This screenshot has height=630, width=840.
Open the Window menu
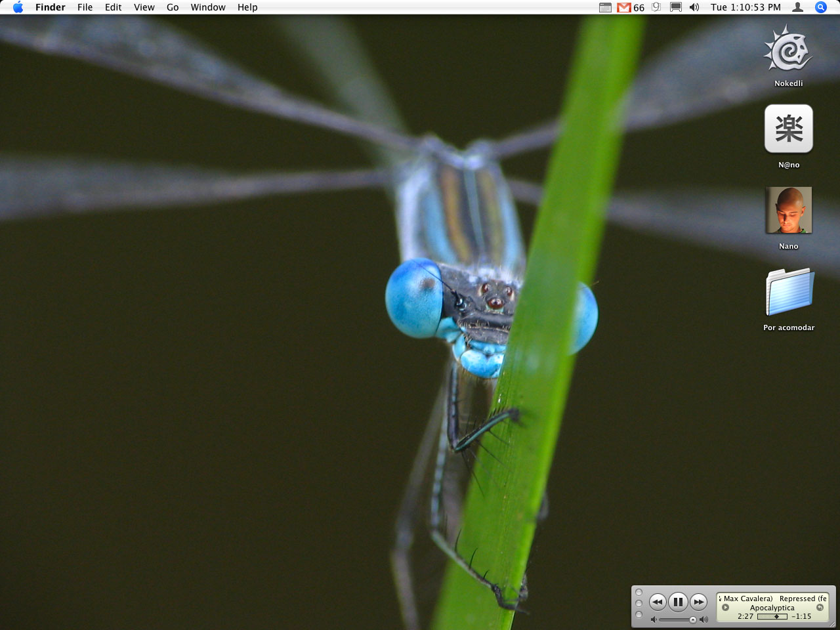[x=208, y=7]
